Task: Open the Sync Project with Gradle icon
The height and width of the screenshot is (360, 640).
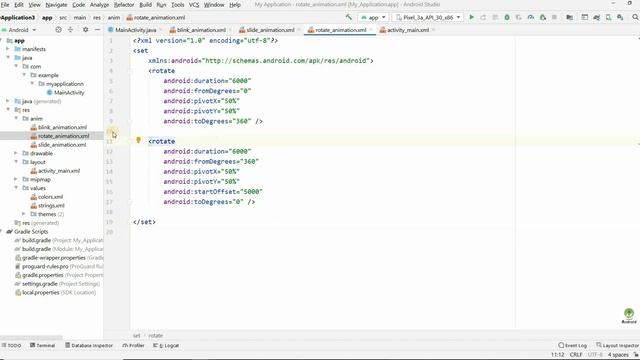Action: (x=596, y=17)
